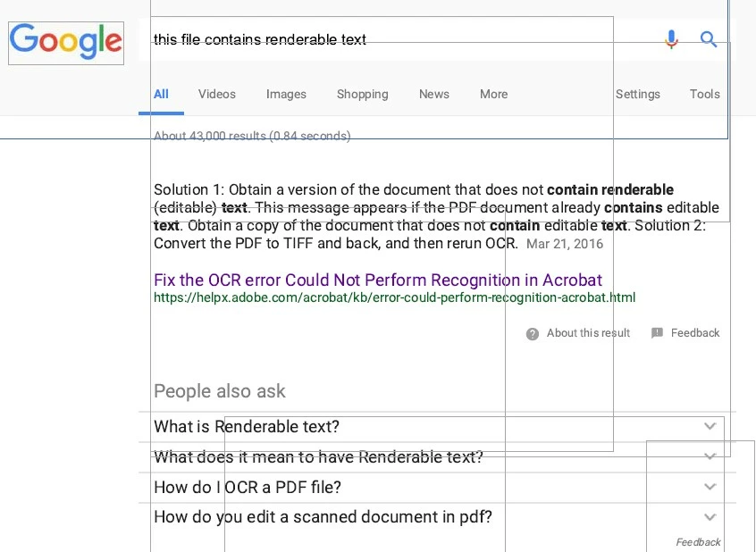Image resolution: width=756 pixels, height=552 pixels.
Task: Expand 'How do I OCR a PDF file?'
Action: click(x=437, y=488)
